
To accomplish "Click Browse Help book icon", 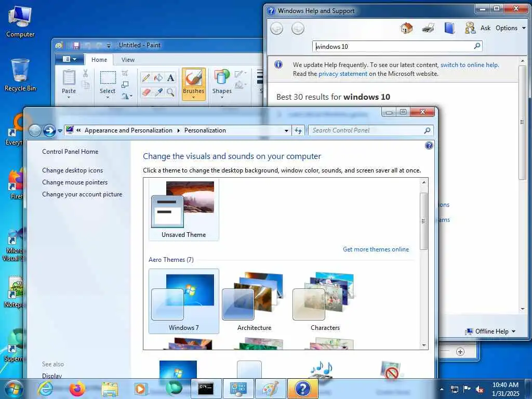I will [x=449, y=28].
